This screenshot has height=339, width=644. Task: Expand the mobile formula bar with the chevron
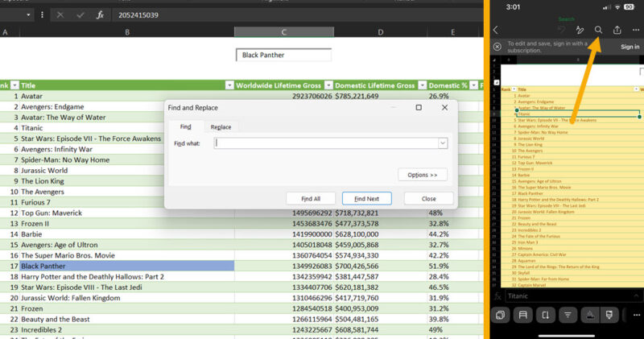coord(636,296)
